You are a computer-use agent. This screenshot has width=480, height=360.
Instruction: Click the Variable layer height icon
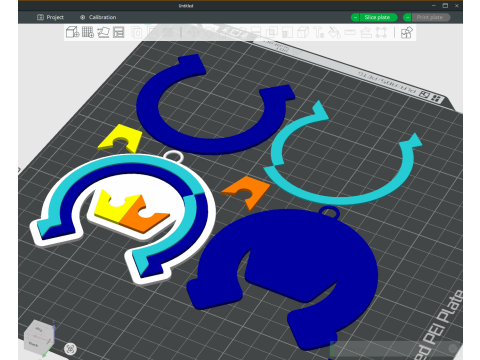click(168, 32)
